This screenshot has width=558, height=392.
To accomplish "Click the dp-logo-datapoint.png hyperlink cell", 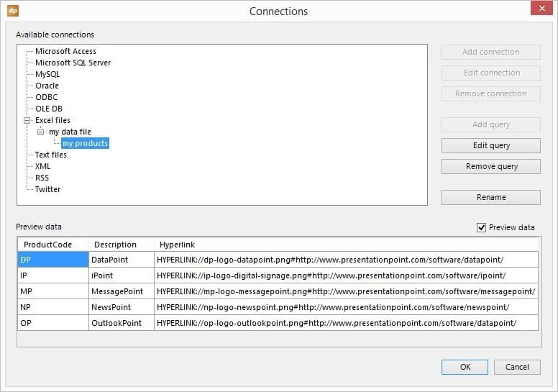I will tap(346, 260).
